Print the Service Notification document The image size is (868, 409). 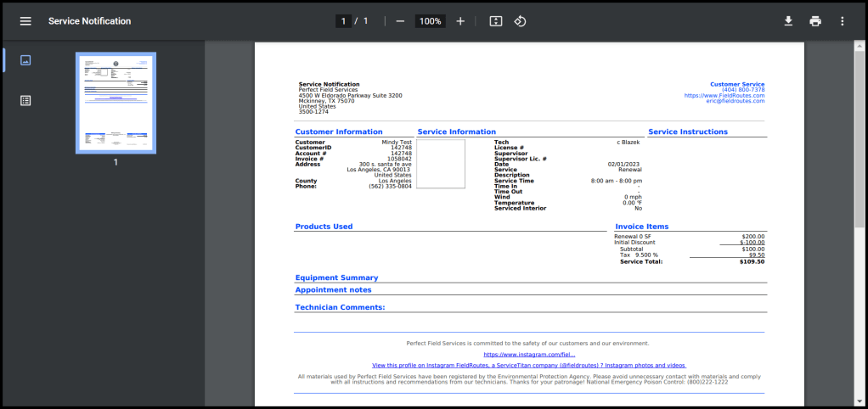click(815, 21)
